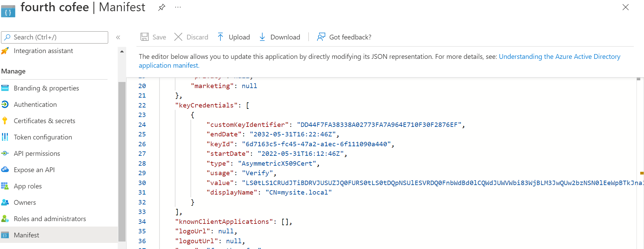
Task: Download the manifest file
Action: coord(280,37)
